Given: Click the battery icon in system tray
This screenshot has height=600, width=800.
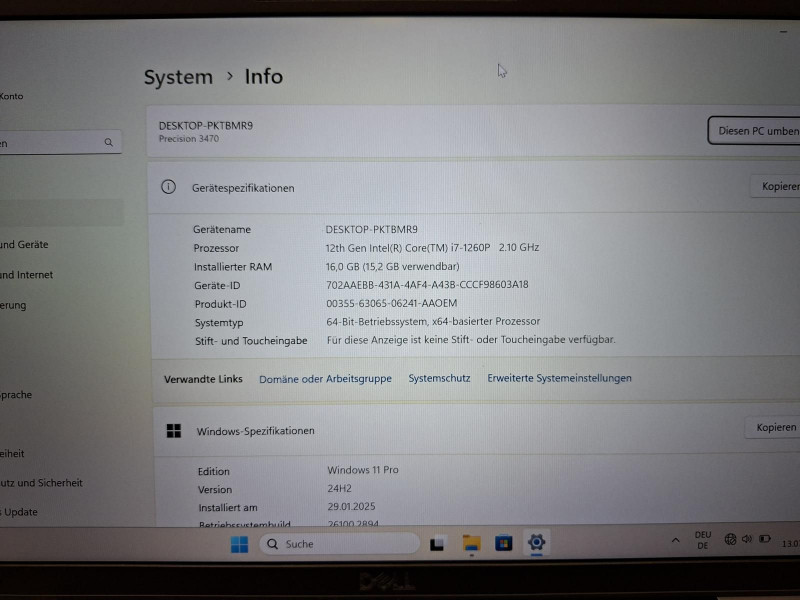Looking at the screenshot, I should pyautogui.click(x=764, y=538).
